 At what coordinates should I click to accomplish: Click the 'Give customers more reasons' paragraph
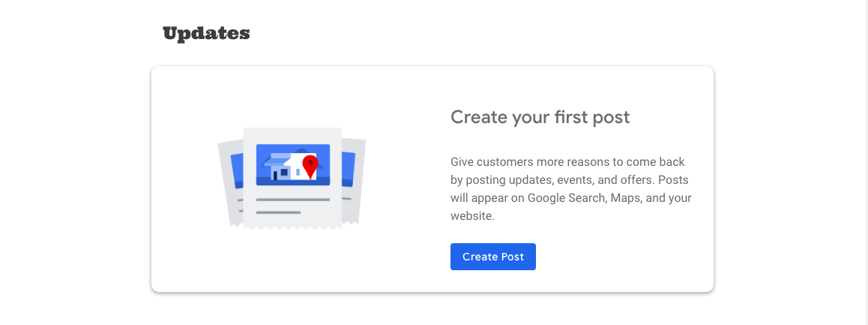[x=570, y=189]
